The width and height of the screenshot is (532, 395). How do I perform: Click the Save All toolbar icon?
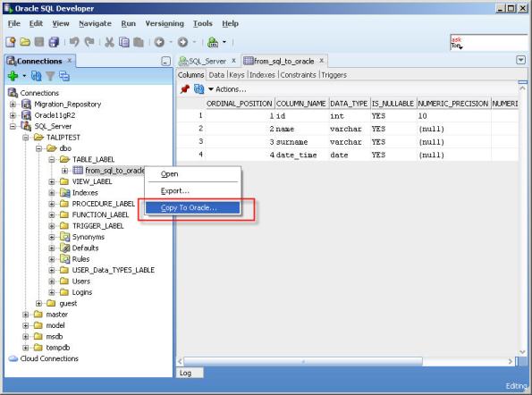(54, 42)
